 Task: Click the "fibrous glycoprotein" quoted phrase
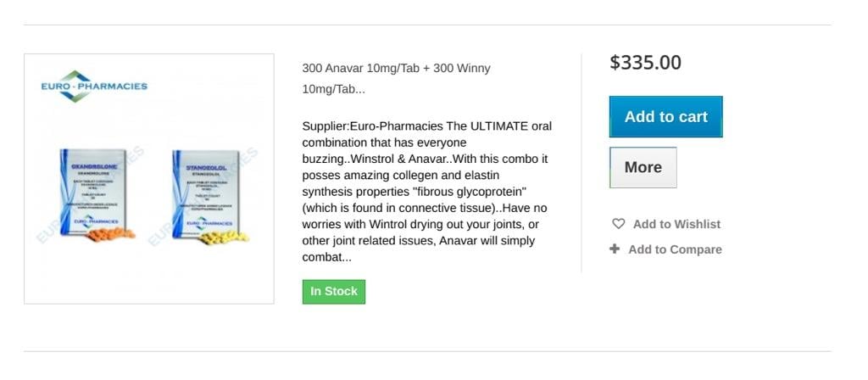tap(469, 192)
